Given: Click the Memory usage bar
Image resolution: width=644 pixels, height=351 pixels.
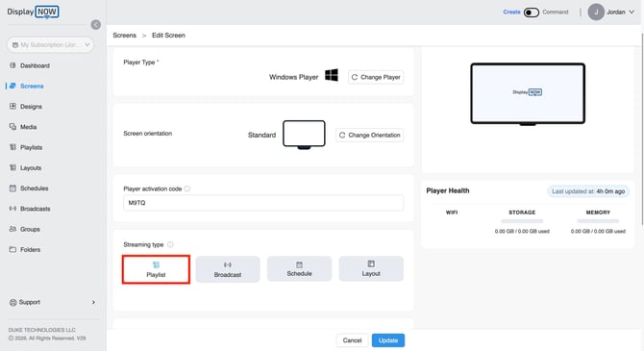Looking at the screenshot, I should coord(598,221).
